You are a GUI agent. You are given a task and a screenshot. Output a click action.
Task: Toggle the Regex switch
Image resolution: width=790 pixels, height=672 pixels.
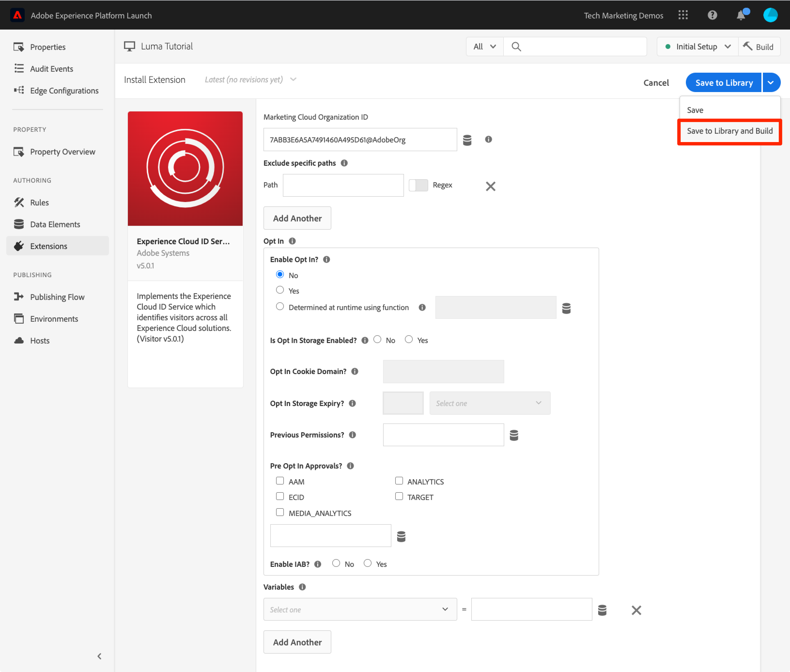click(x=418, y=185)
